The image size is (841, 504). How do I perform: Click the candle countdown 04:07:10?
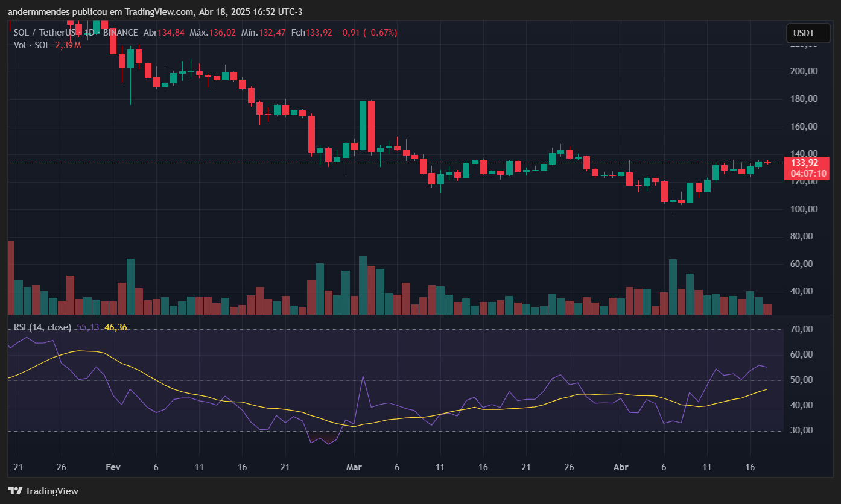pos(808,174)
